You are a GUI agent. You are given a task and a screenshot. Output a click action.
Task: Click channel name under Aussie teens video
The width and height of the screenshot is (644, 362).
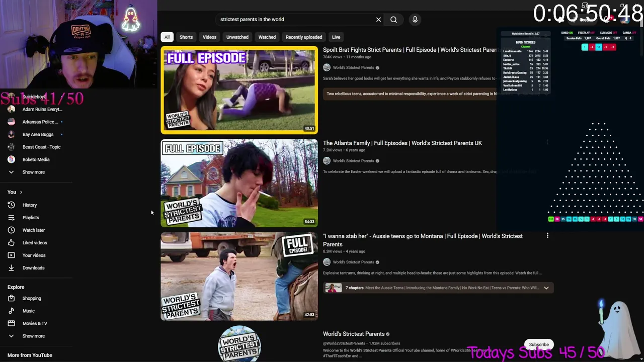pyautogui.click(x=353, y=262)
